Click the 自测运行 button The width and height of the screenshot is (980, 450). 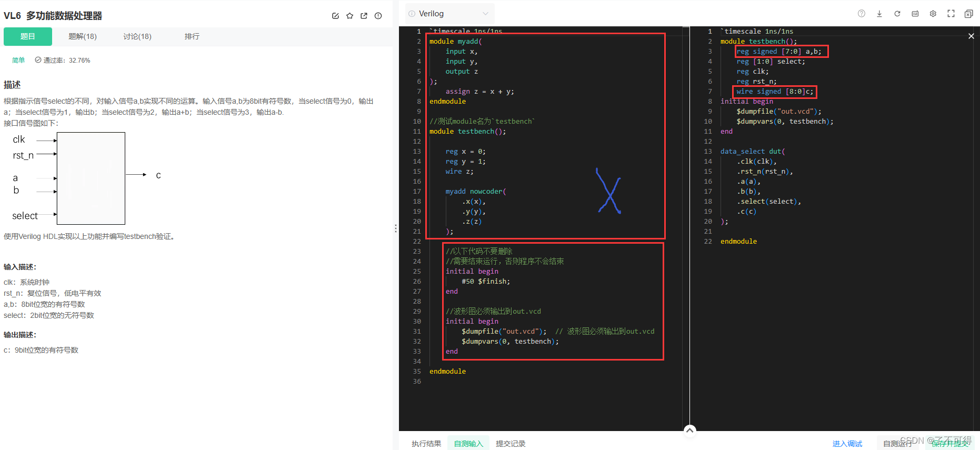[897, 444]
